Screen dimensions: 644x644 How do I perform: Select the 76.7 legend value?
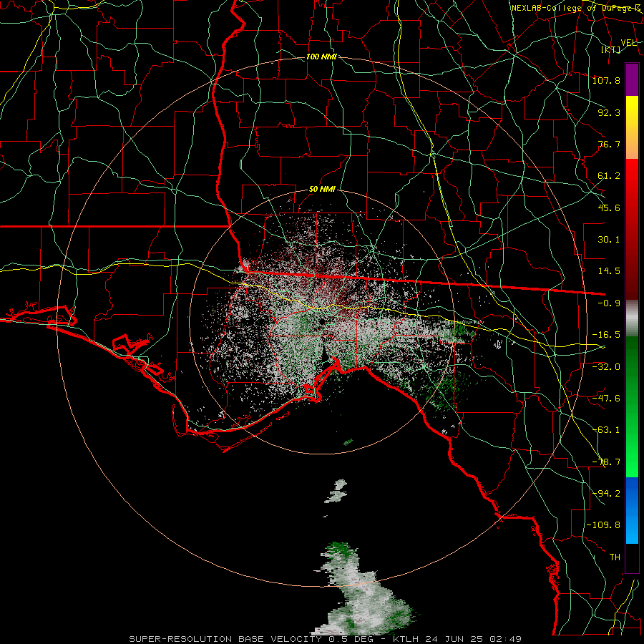tap(609, 144)
